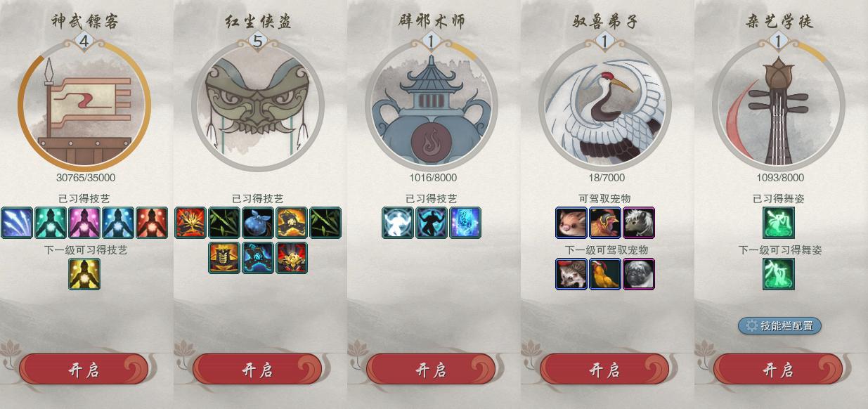Click 开启 button under 神武镖客
The height and width of the screenshot is (409, 868).
[84, 370]
